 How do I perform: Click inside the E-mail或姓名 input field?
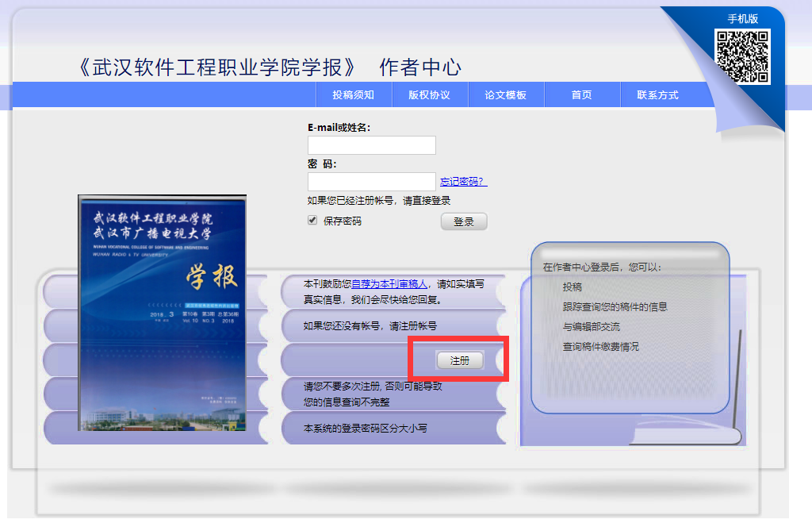pos(371,145)
